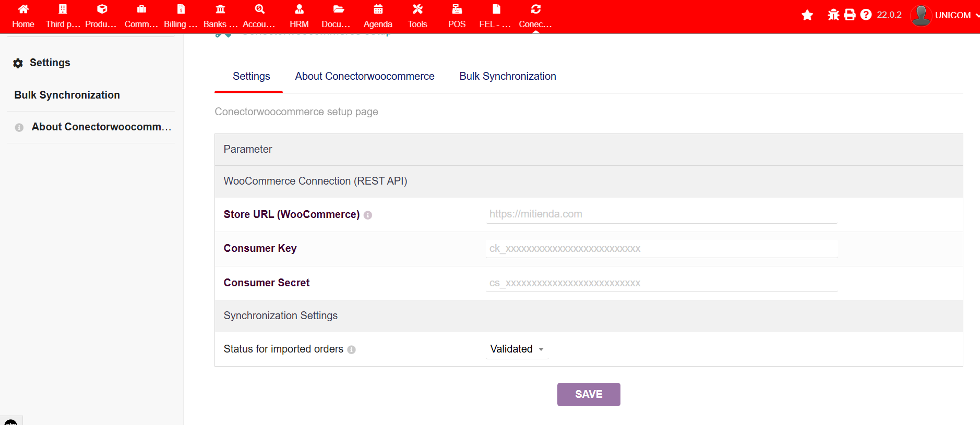Open the Agenda calendar icon
980x425 pixels.
coord(378,9)
